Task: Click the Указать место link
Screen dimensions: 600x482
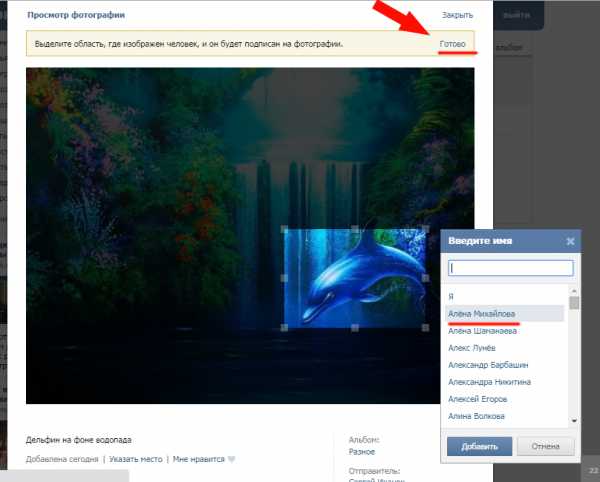Action: pos(135,459)
